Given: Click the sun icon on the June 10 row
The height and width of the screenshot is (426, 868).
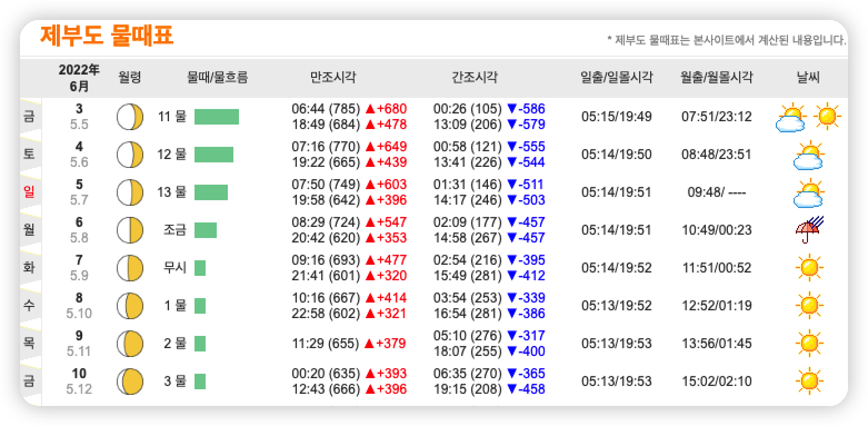Looking at the screenshot, I should coord(810,381).
